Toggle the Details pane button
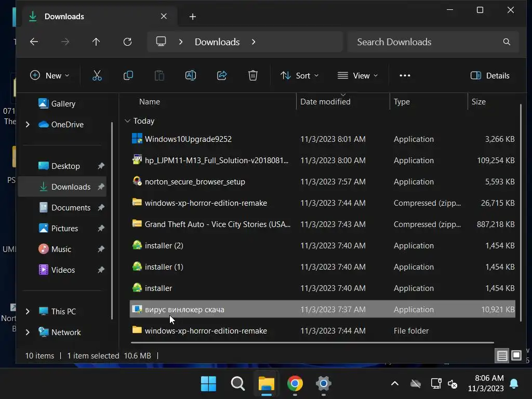This screenshot has height=399, width=532. pos(490,75)
